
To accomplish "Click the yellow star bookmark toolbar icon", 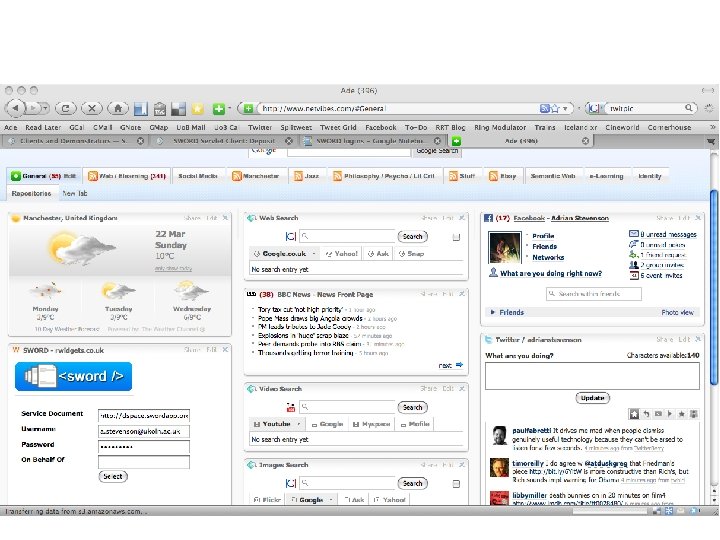I will (197, 109).
